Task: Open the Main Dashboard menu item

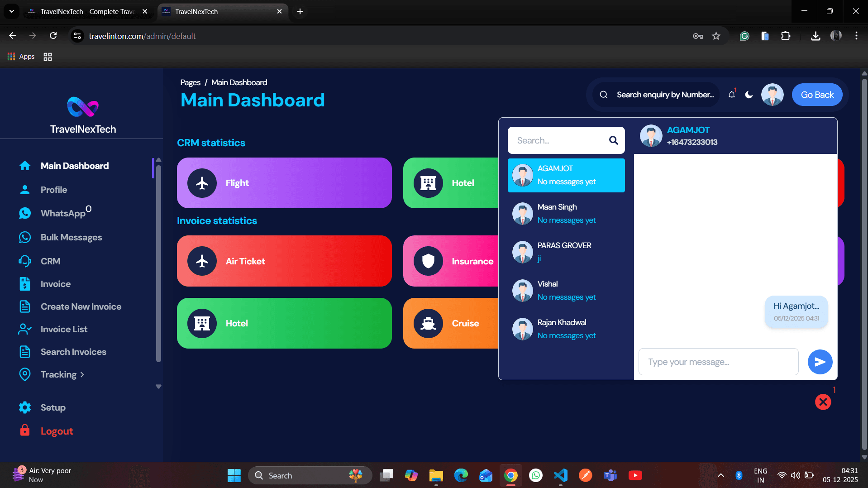Action: (74, 166)
